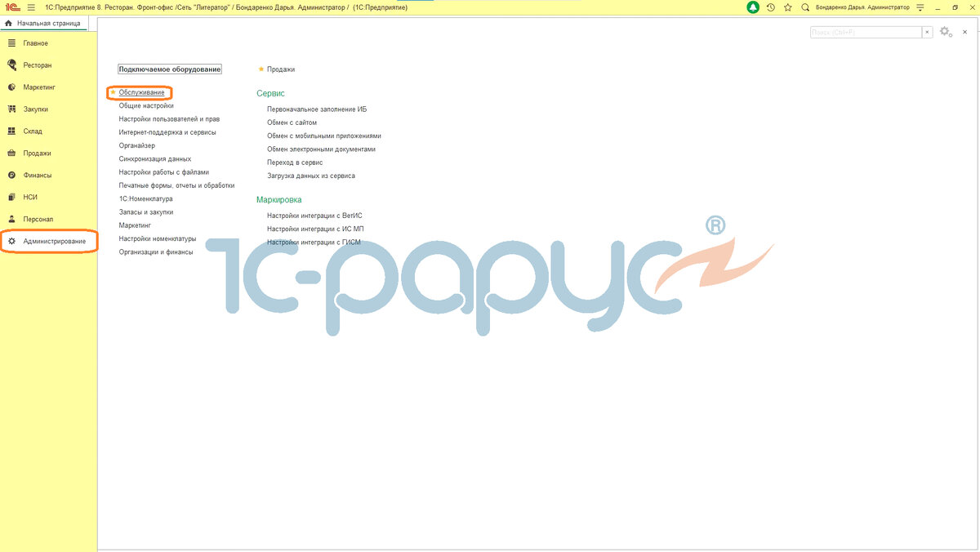Open Синхронизация данных
This screenshot has height=552, width=980.
coord(155,159)
